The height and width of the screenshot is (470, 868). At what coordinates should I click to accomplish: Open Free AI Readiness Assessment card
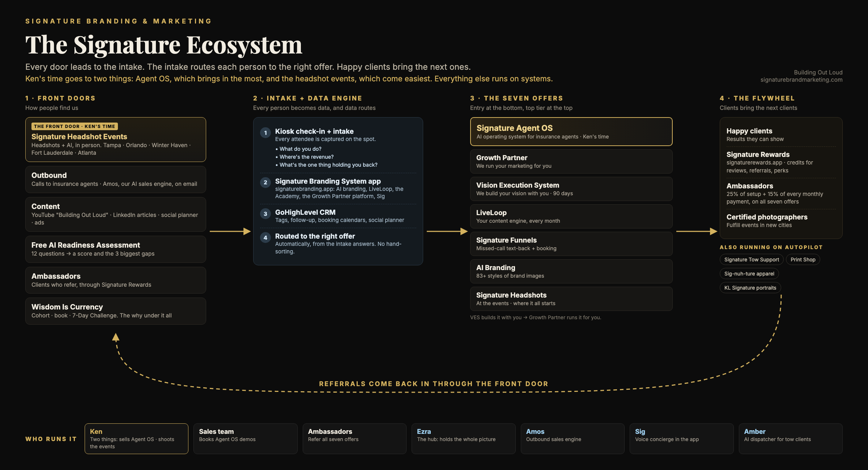(x=116, y=249)
